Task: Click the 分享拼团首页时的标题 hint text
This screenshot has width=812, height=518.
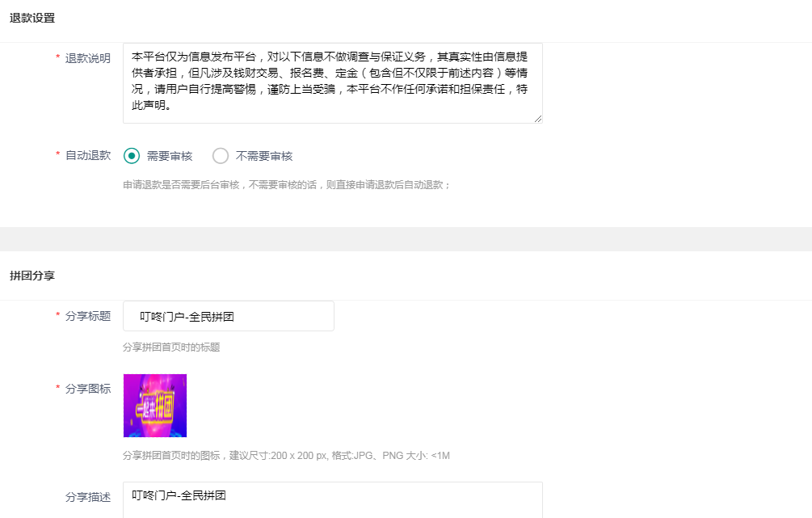Action: coord(171,347)
